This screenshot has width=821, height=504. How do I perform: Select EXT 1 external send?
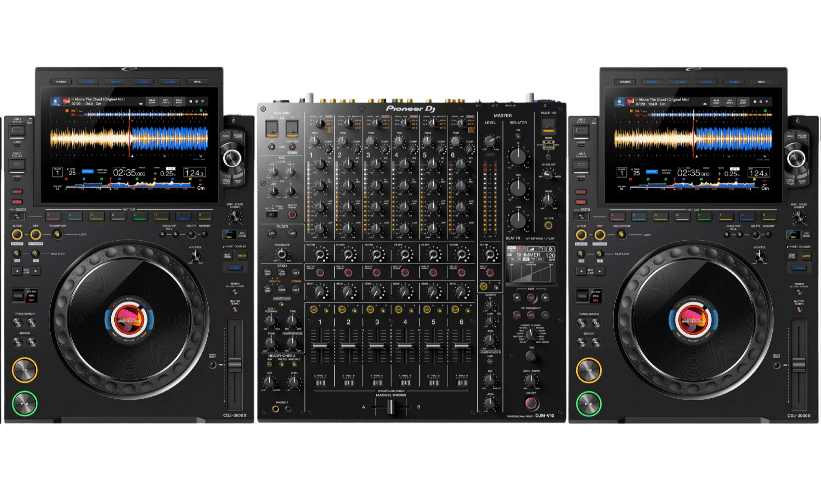click(296, 273)
